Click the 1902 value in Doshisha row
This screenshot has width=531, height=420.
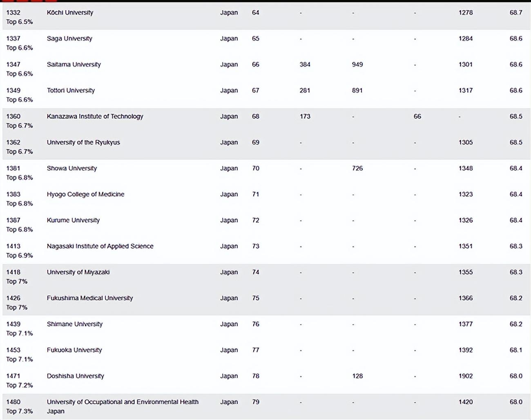pos(465,376)
